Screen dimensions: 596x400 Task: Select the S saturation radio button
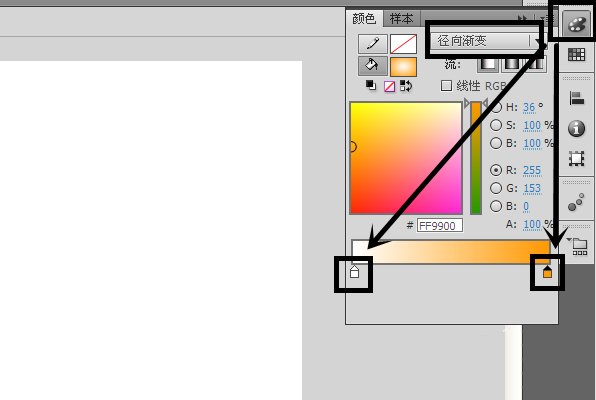pyautogui.click(x=496, y=125)
